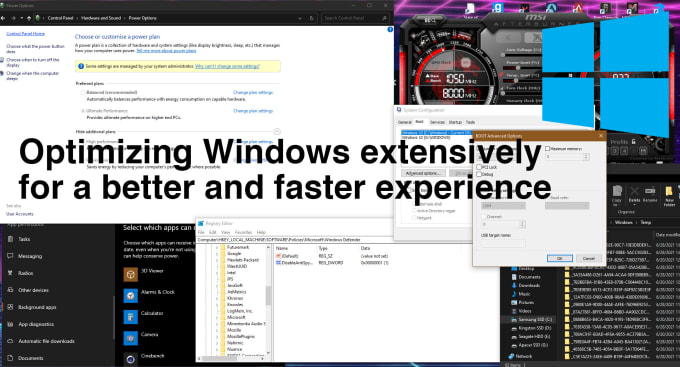Click Advanced options button in System Configuration
This screenshot has height=367, width=680.
[423, 173]
